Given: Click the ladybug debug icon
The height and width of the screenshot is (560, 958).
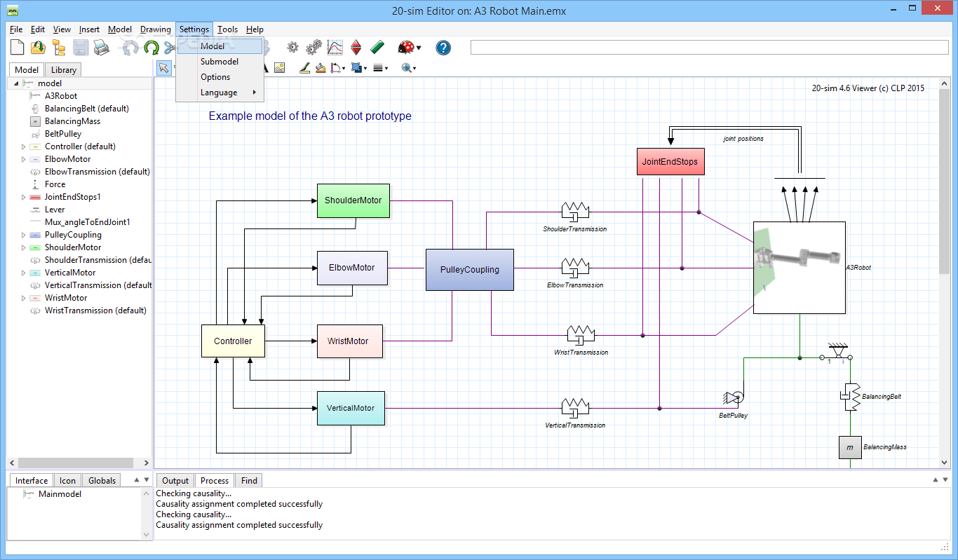Looking at the screenshot, I should point(405,48).
